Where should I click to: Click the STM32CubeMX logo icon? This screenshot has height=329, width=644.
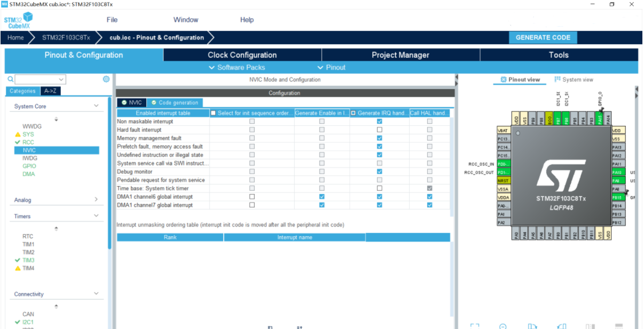tap(17, 21)
